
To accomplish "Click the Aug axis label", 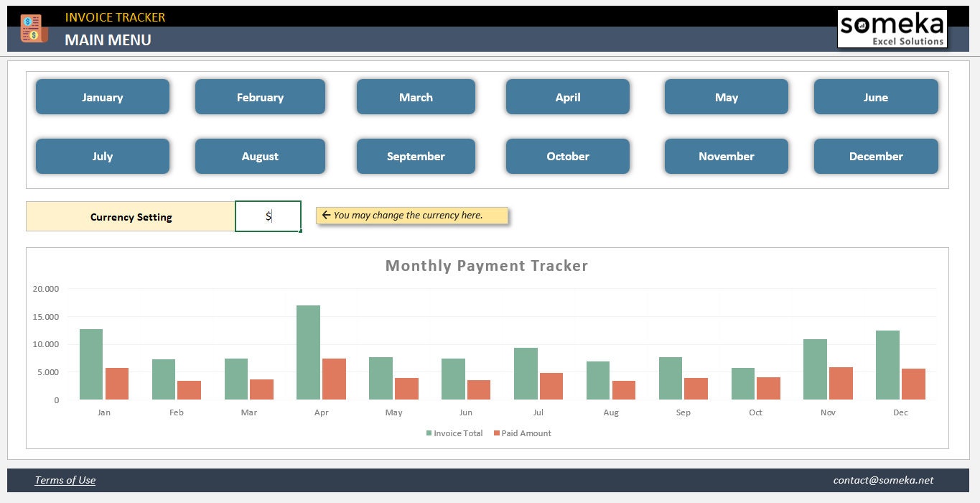I will coord(611,412).
